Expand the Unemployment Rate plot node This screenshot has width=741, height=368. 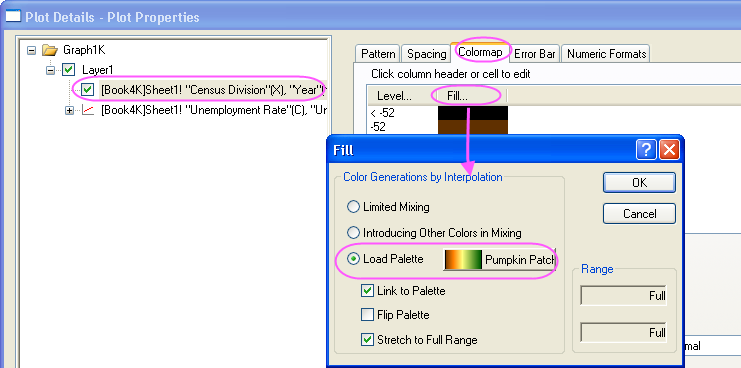coord(69,110)
